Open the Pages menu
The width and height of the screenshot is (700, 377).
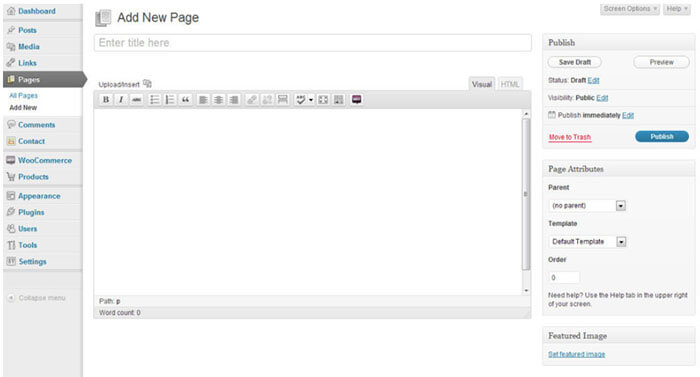(29, 80)
